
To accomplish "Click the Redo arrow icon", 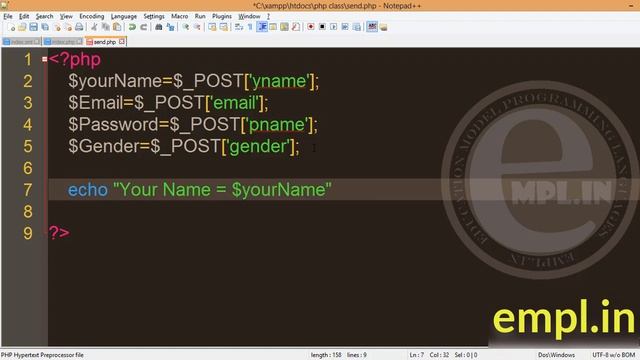I will (144, 27).
